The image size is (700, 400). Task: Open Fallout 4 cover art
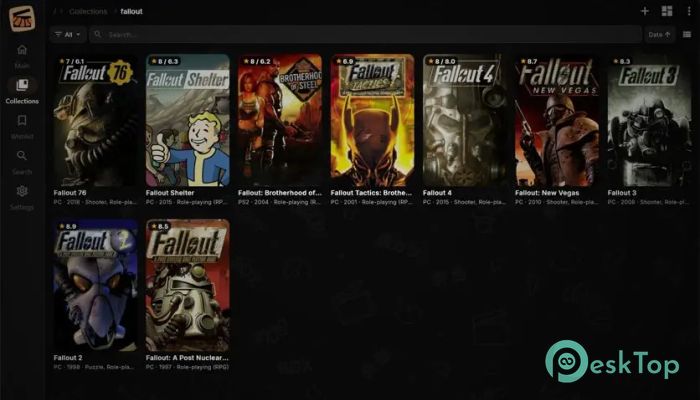click(x=465, y=120)
